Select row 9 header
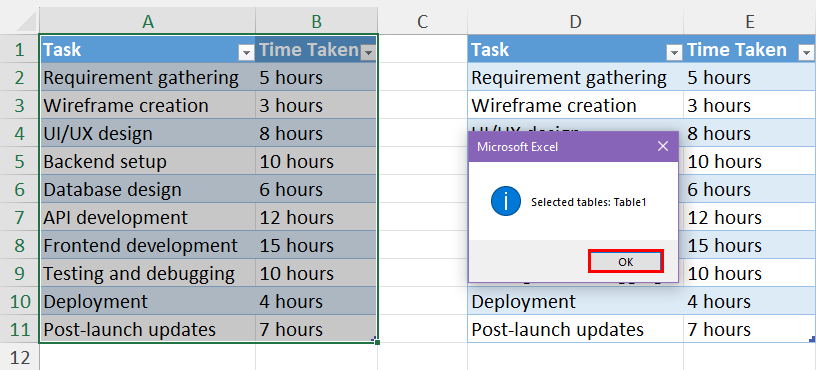This screenshot has width=816, height=370. pos(20,274)
